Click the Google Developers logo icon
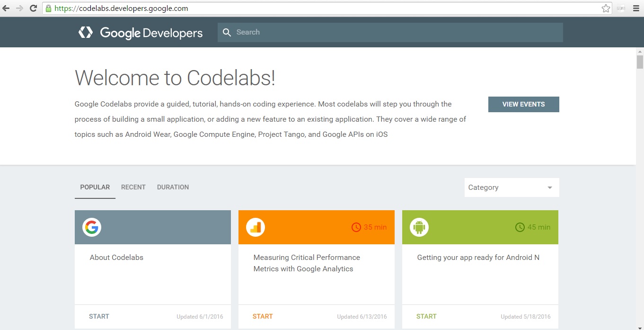This screenshot has height=330, width=644. coord(85,32)
